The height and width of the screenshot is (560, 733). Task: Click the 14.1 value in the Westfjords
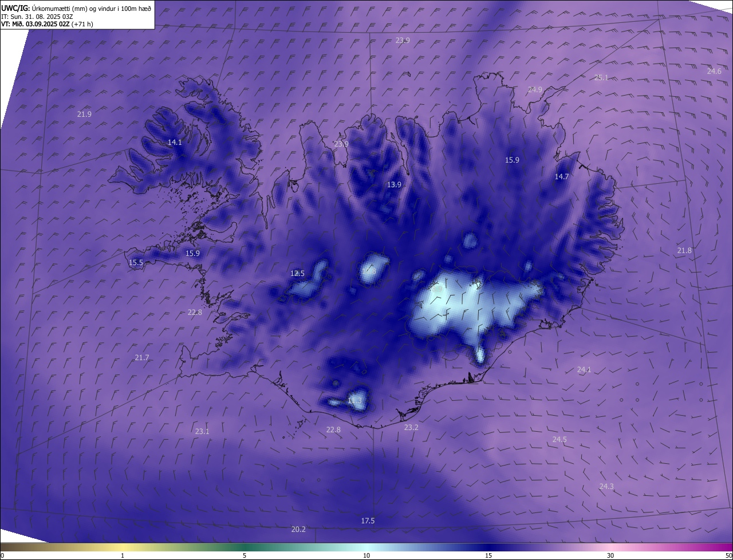(x=175, y=142)
